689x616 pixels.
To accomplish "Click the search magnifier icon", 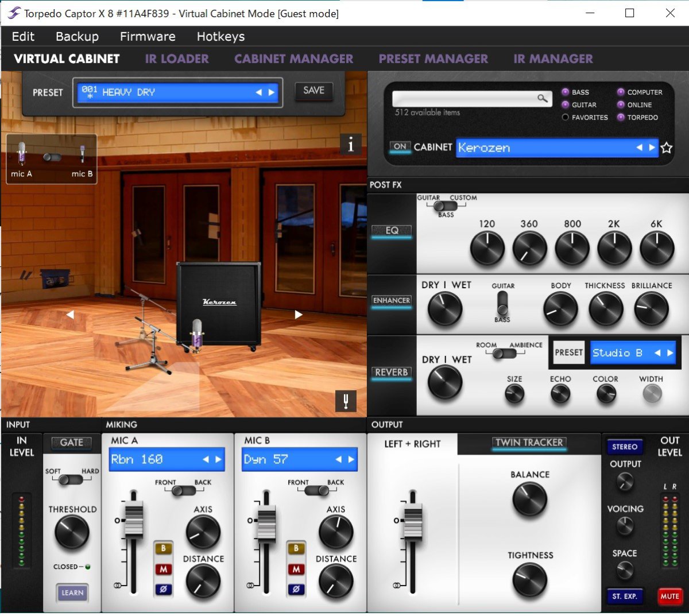I will tap(543, 99).
